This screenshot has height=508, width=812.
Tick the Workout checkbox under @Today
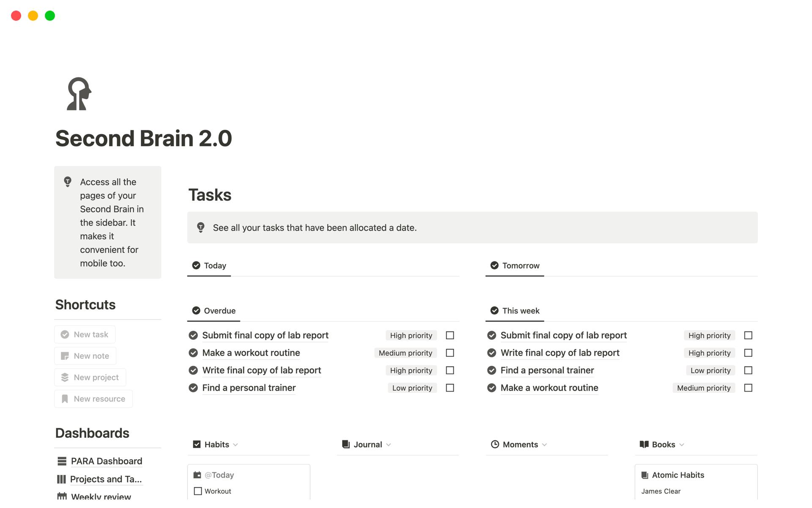pos(198,491)
